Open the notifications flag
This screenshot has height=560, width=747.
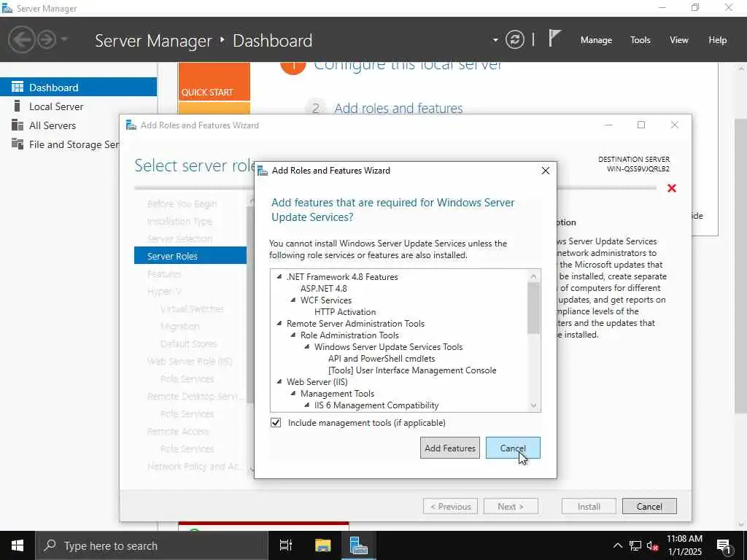554,38
